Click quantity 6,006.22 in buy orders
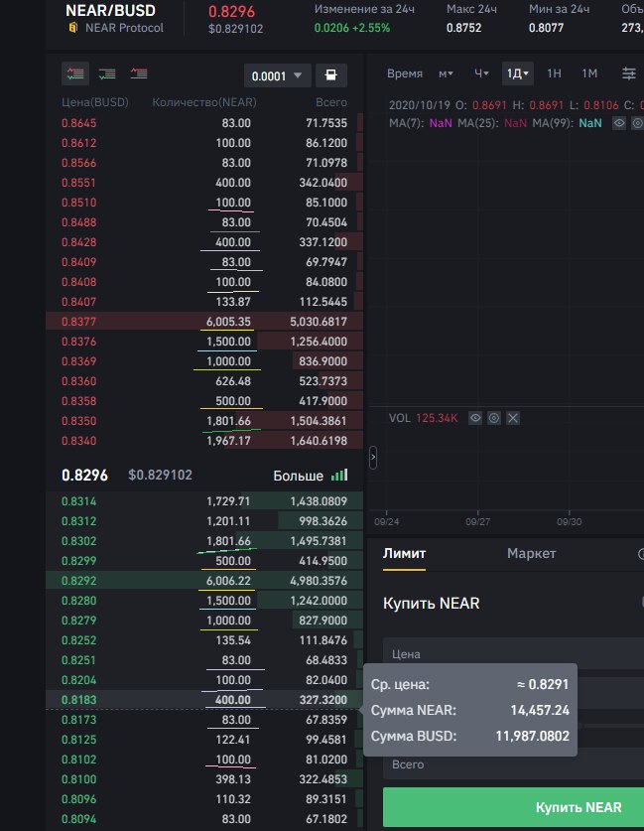Screen dimensions: 644x831 pos(228,581)
